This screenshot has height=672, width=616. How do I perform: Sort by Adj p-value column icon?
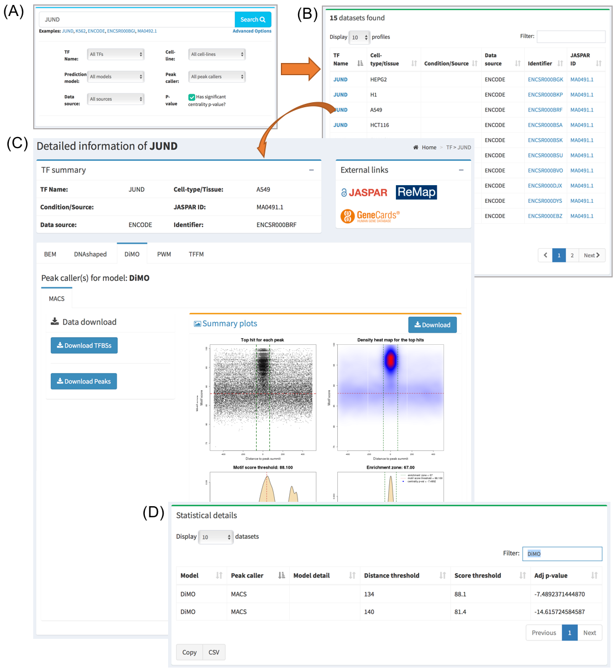[594, 575]
